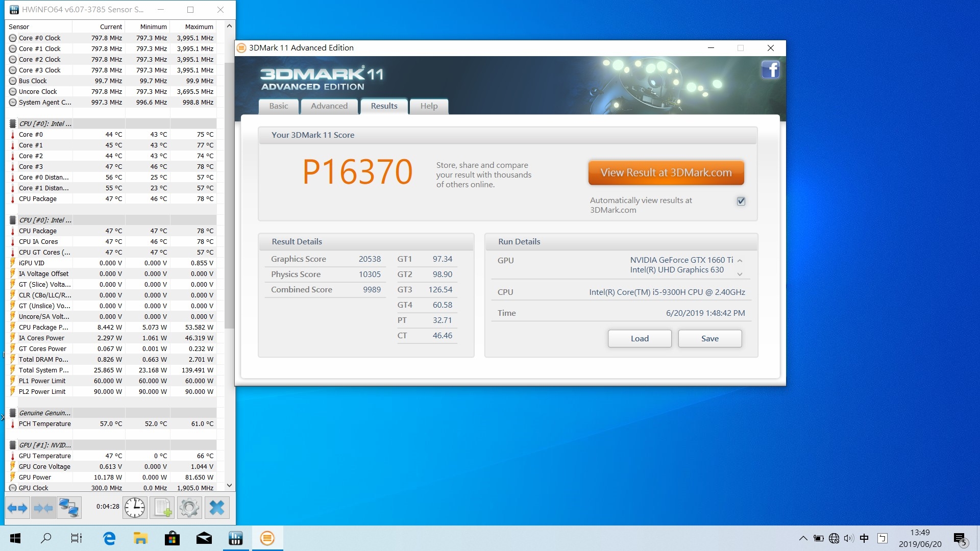Click the Expand arrows icon in HWiNFO toolbar
The width and height of the screenshot is (980, 551).
17,508
